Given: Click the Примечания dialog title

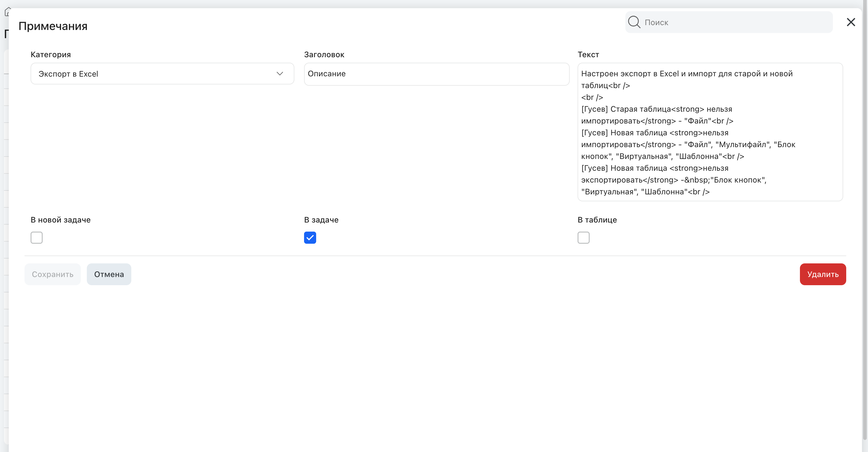Looking at the screenshot, I should coord(53,26).
